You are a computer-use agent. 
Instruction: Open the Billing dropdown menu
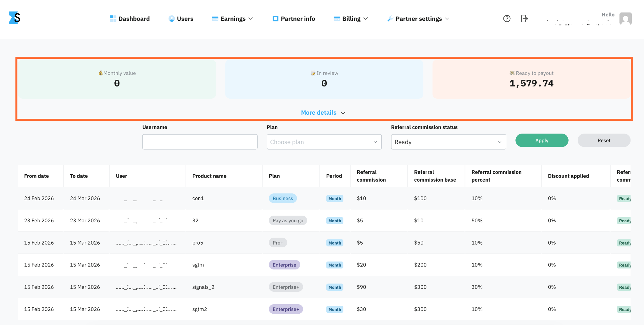pyautogui.click(x=351, y=19)
